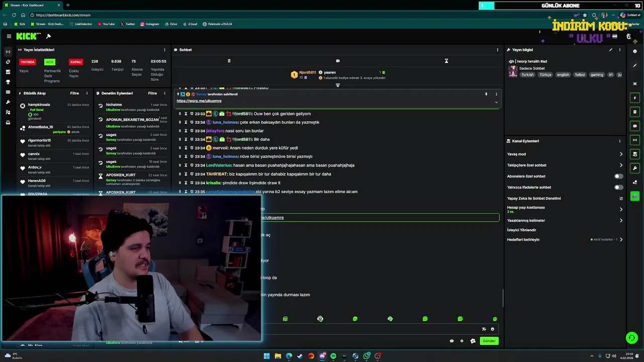Timeout jbliayfon using the hourglass icon
The image size is (644, 362).
(x=186, y=131)
